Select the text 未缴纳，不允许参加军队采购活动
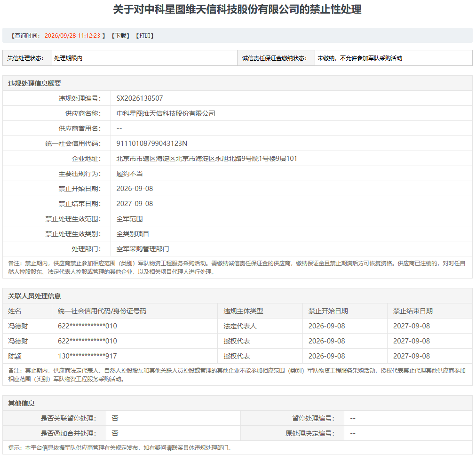 pyautogui.click(x=360, y=58)
